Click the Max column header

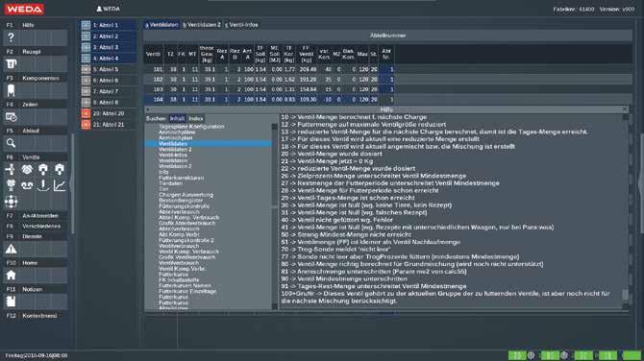tap(362, 54)
